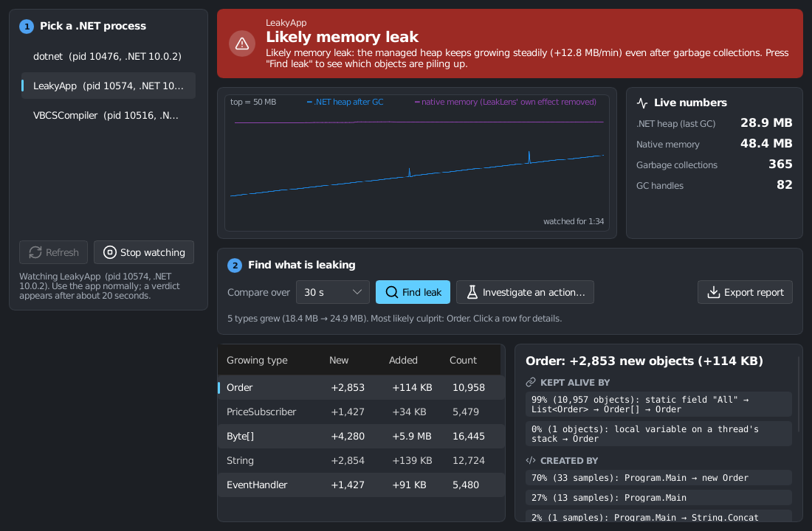Viewport: 812px width, 531px height.
Task: Click the 28.9 MB .NET heap value
Action: point(766,122)
